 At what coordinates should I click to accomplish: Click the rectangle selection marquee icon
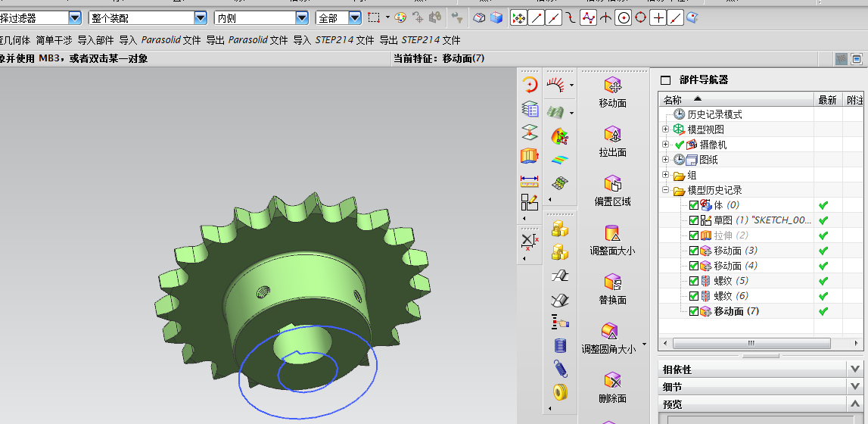tap(374, 17)
